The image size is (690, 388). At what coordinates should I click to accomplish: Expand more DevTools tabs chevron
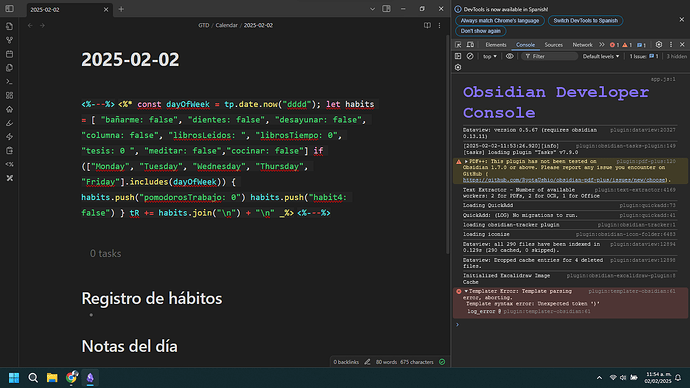point(602,45)
